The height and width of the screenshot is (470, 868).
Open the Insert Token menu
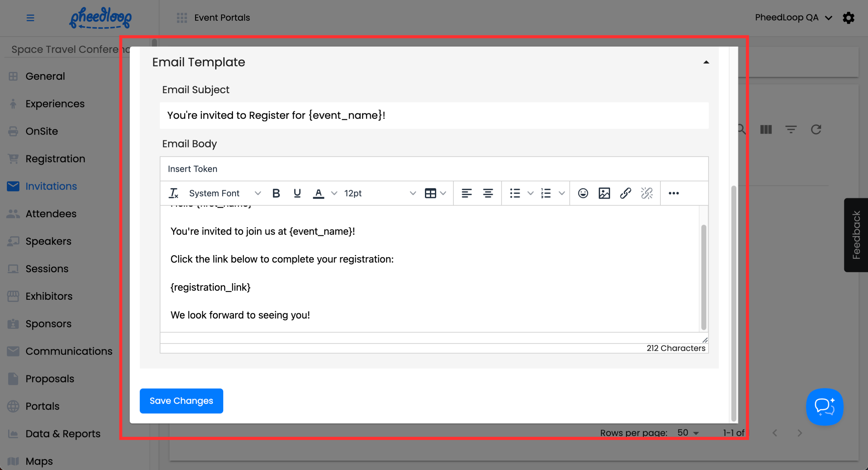192,169
